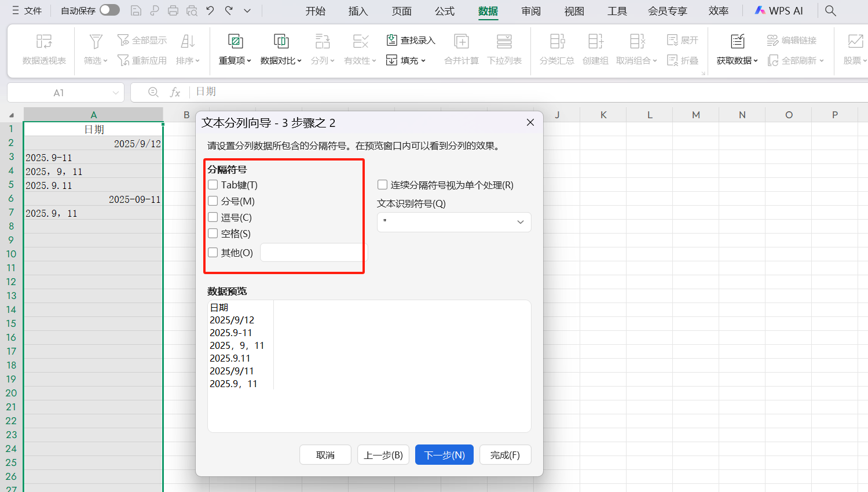Enable the Tab键(T) delimiter checkbox
Image resolution: width=868 pixels, height=492 pixels.
click(213, 185)
